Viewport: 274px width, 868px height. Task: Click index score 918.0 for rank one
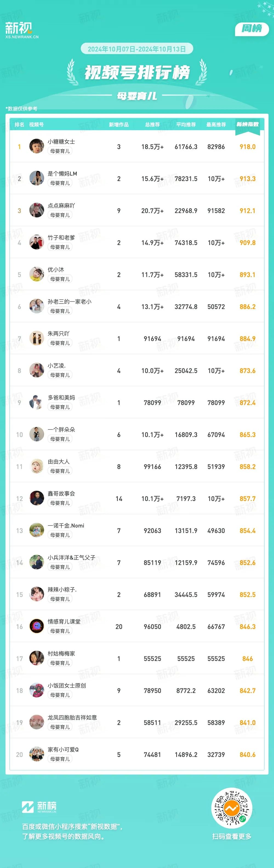247,147
